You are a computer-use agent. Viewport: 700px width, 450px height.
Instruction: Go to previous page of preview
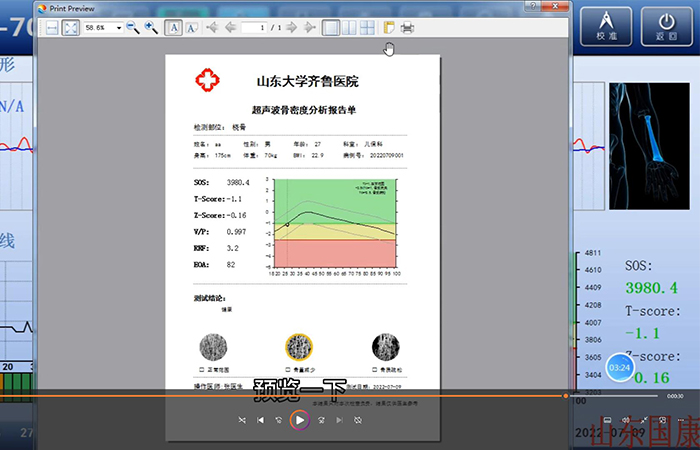click(230, 28)
